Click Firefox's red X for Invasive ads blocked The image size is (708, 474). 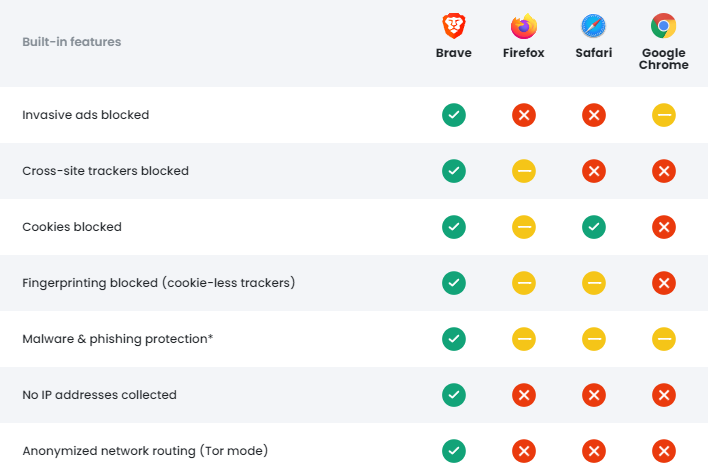[x=524, y=115]
